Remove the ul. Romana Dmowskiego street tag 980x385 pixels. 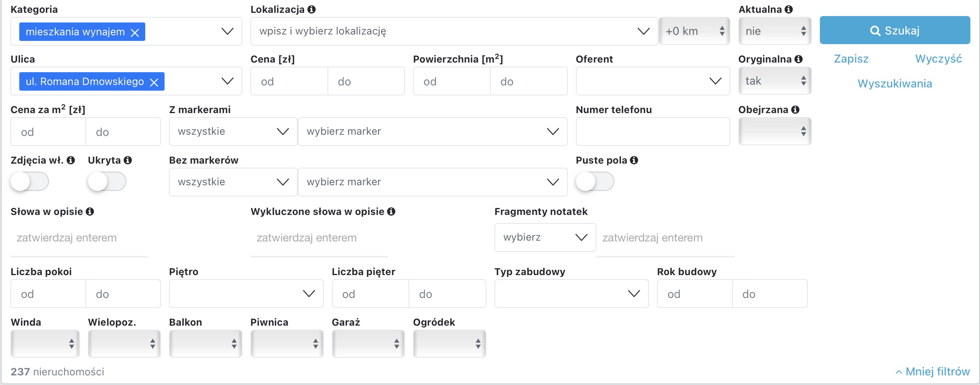[x=154, y=82]
